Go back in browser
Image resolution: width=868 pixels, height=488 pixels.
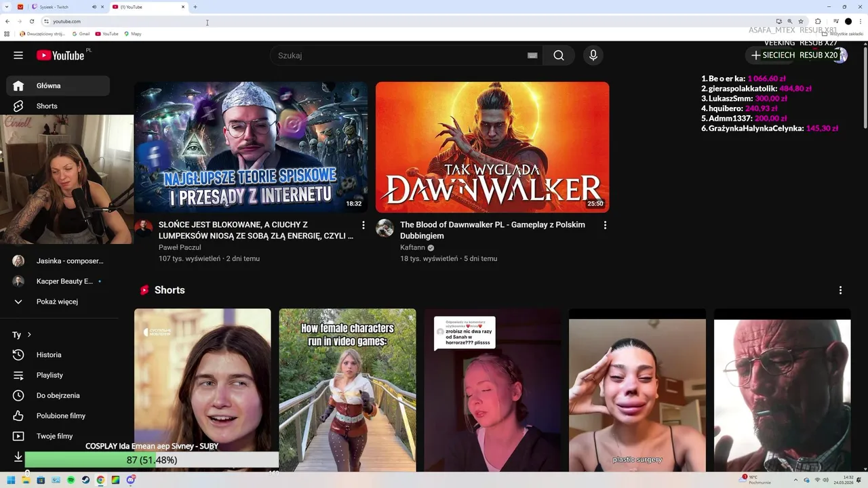(7, 21)
